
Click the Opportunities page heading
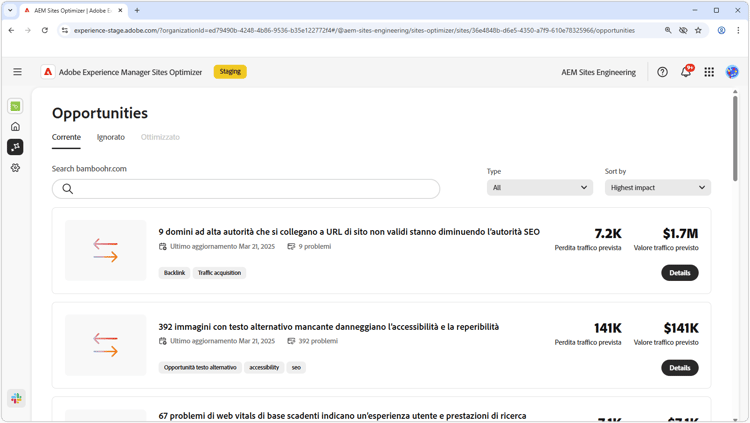click(x=100, y=113)
